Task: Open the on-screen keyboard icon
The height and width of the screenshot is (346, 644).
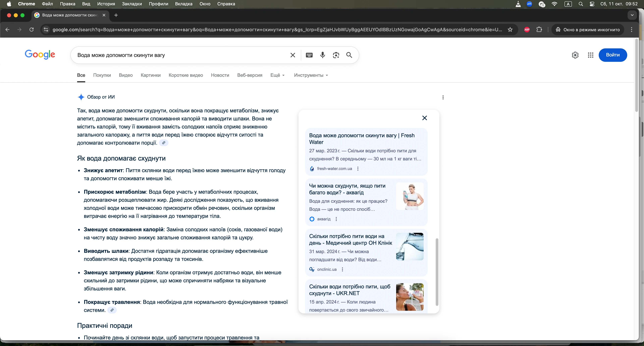Action: coord(309,55)
